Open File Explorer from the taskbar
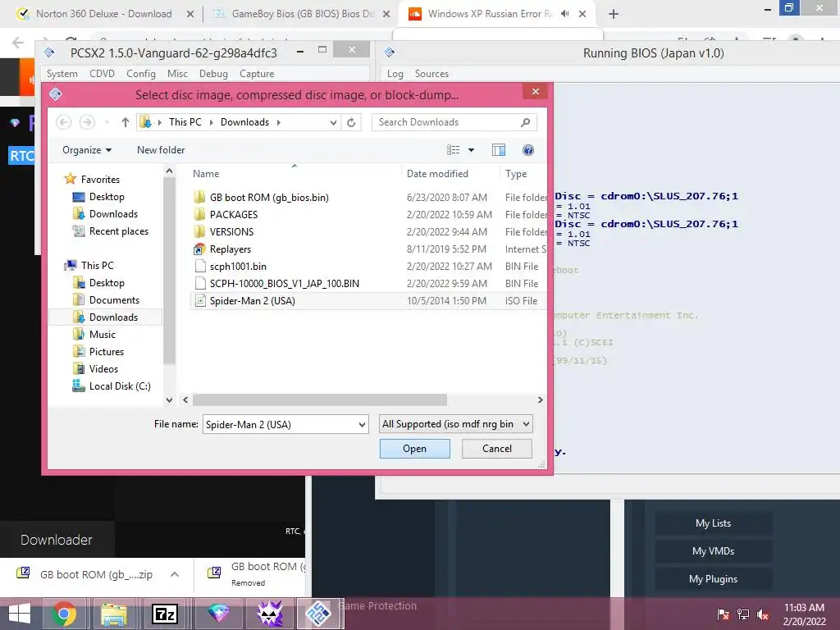This screenshot has width=840, height=630. click(114, 614)
